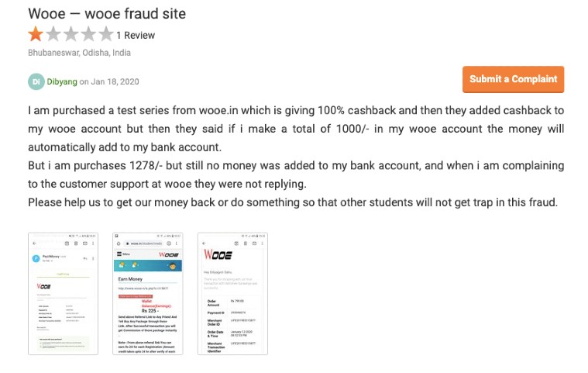Click the 'Wooe — wooe fraud site' title
This screenshot has height=373, width=588.
click(x=107, y=14)
